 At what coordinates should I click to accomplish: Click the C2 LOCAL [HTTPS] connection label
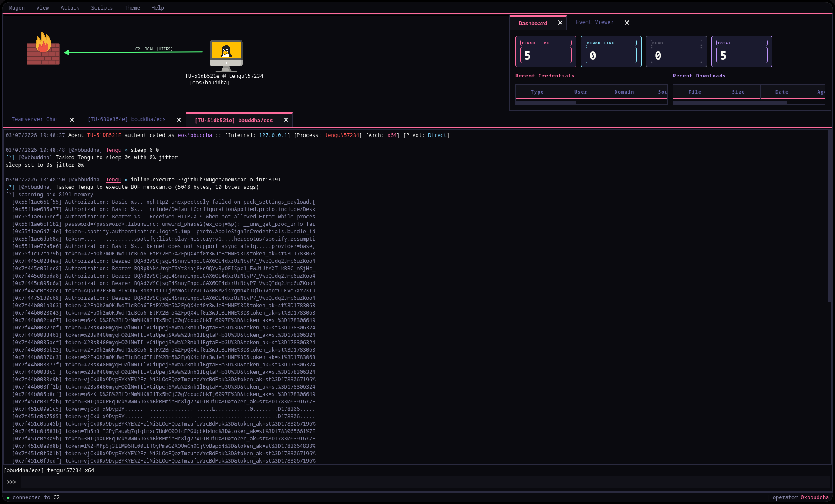tap(154, 49)
